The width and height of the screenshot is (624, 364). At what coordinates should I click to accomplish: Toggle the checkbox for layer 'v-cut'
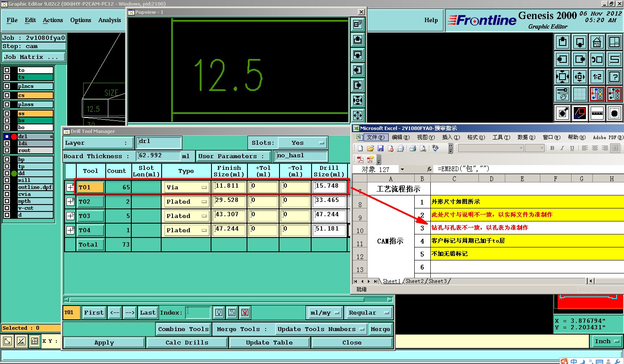(7, 208)
